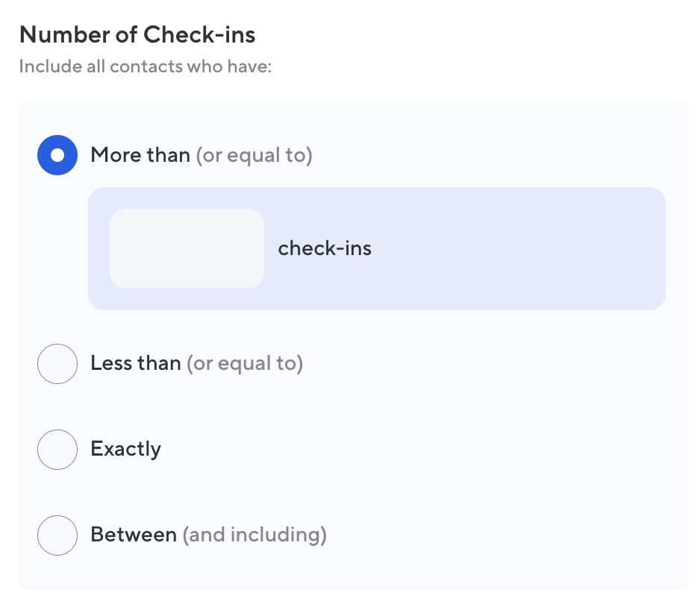
Task: Click the "Exactly" option label
Action: 125,450
